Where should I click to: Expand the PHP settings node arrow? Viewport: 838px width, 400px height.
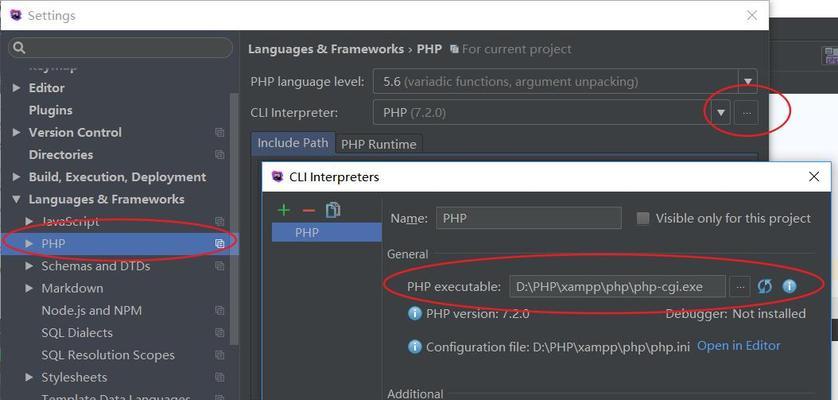click(29, 244)
